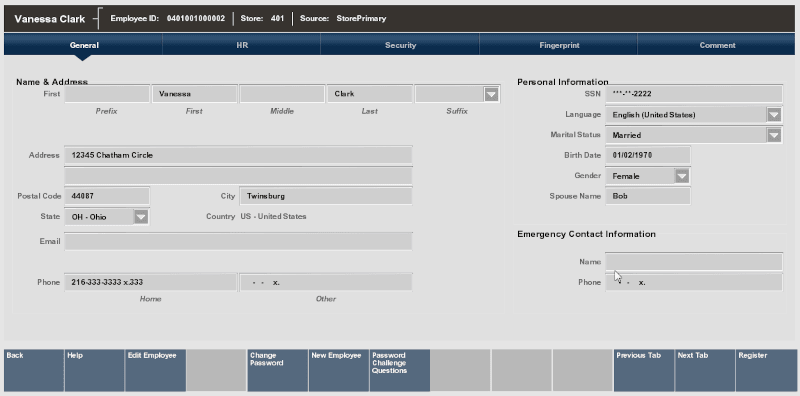This screenshot has width=800, height=396.
Task: Click the Home phone field
Action: (x=151, y=282)
